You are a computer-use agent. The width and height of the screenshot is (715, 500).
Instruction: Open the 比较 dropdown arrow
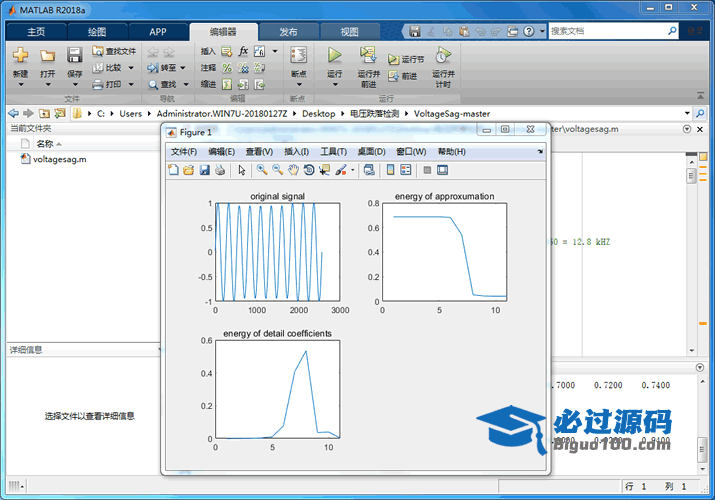tap(131, 68)
